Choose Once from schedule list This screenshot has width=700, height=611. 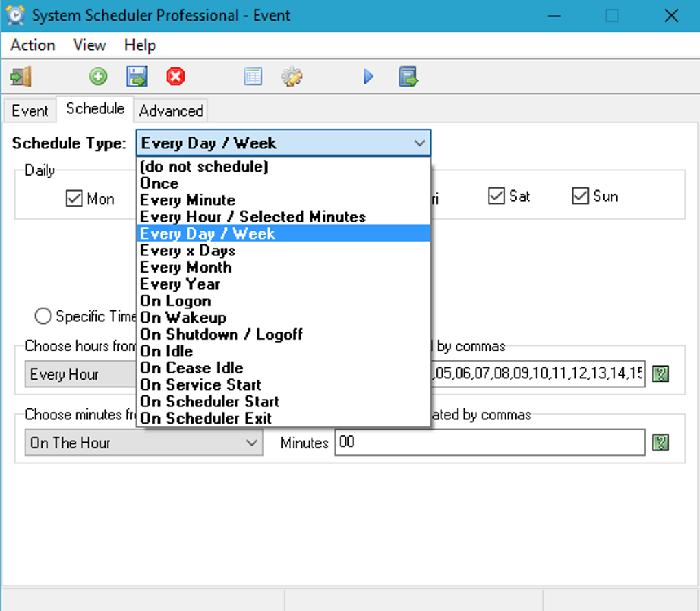(x=283, y=183)
